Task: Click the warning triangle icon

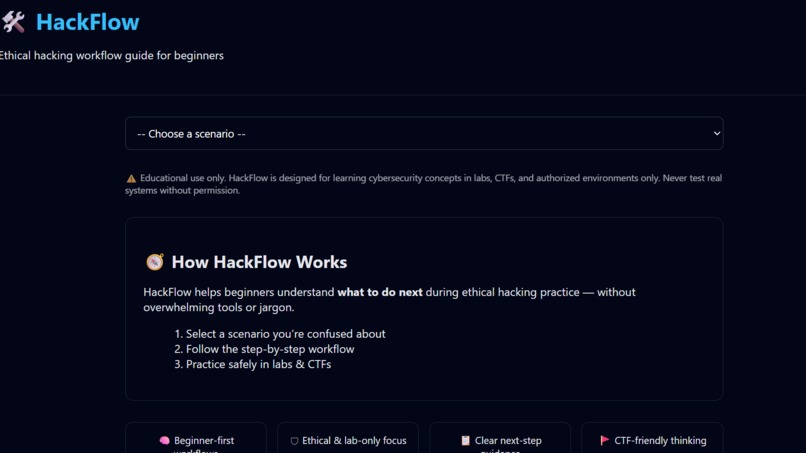Action: (131, 178)
